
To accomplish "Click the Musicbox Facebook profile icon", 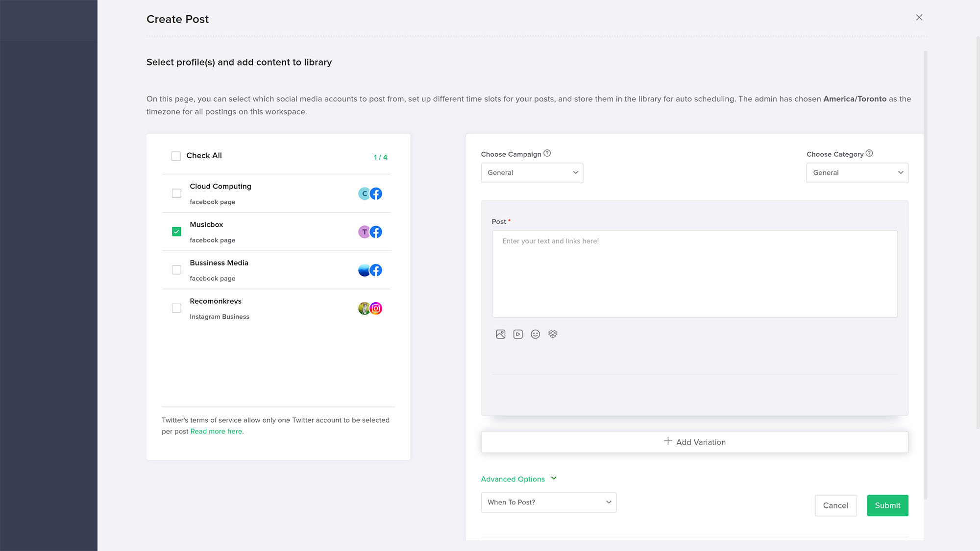I will [x=370, y=232].
